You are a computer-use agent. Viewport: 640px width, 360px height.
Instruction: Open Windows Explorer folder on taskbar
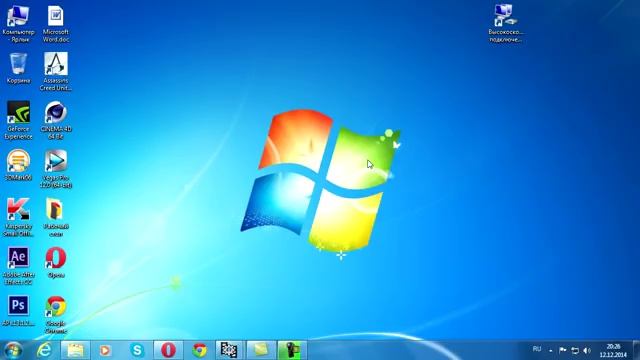(x=76, y=350)
